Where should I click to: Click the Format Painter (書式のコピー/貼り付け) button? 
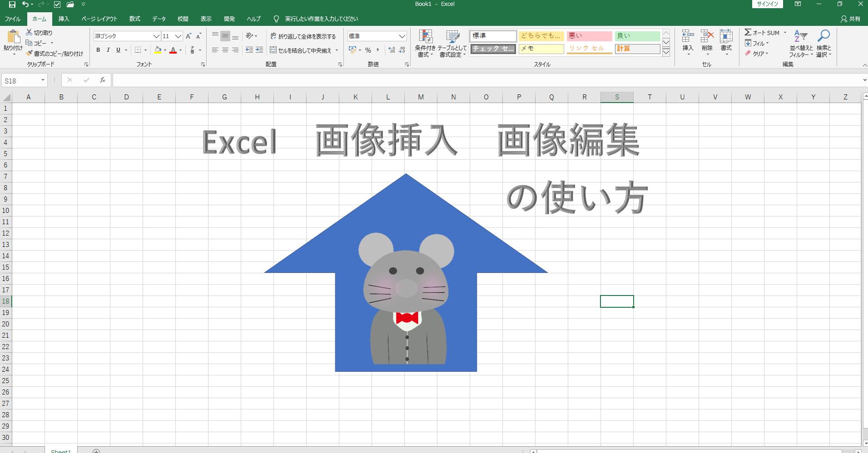[x=55, y=54]
